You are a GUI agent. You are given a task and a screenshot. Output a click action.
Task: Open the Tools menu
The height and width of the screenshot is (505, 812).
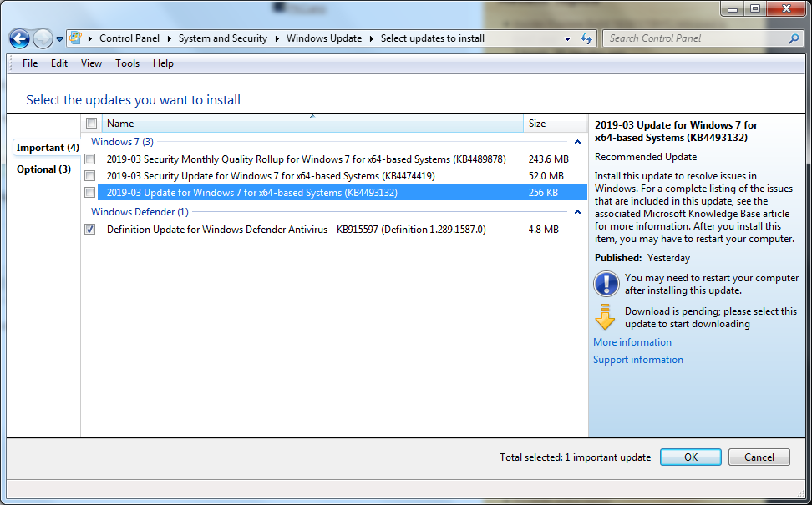(x=127, y=63)
